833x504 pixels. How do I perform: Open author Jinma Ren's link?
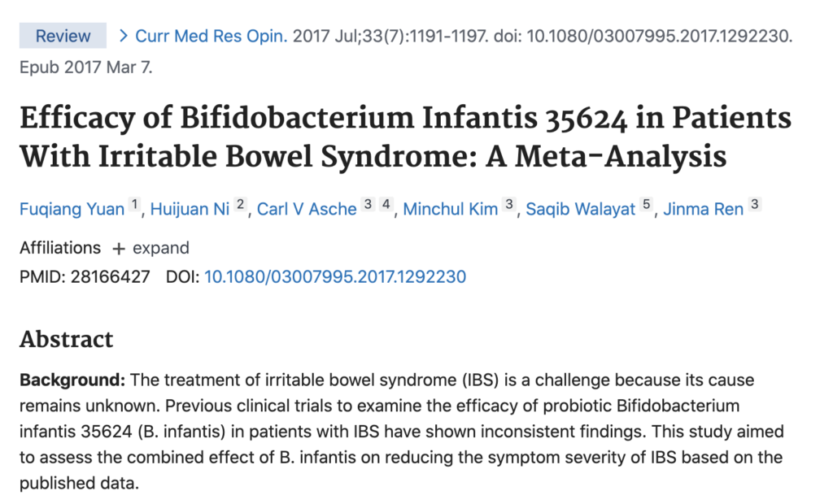(x=703, y=209)
